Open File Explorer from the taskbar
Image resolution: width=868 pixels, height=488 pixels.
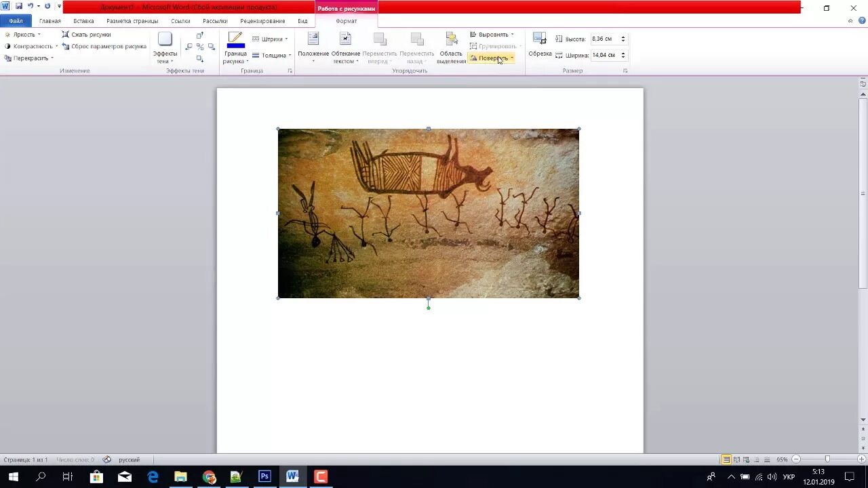point(180,477)
